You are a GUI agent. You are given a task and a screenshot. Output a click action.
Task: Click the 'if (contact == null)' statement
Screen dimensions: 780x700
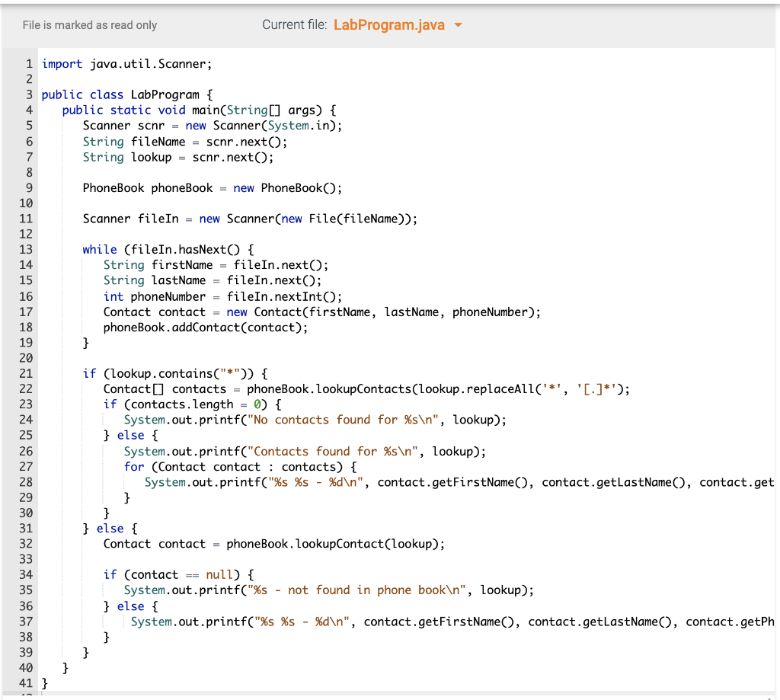coord(178,575)
